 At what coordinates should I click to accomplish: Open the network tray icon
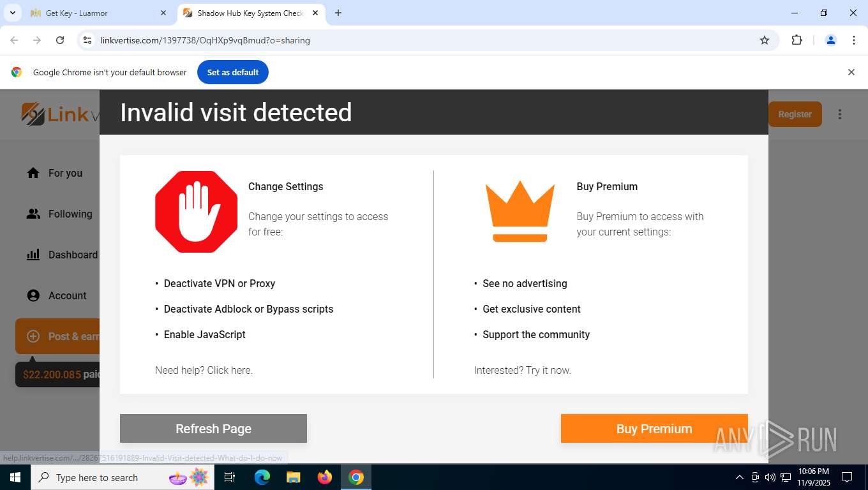(786, 477)
